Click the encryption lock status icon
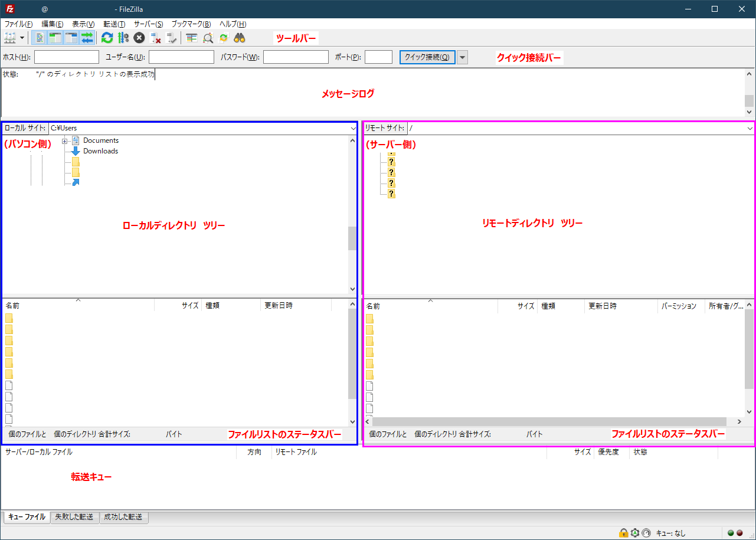The image size is (756, 540). click(623, 533)
